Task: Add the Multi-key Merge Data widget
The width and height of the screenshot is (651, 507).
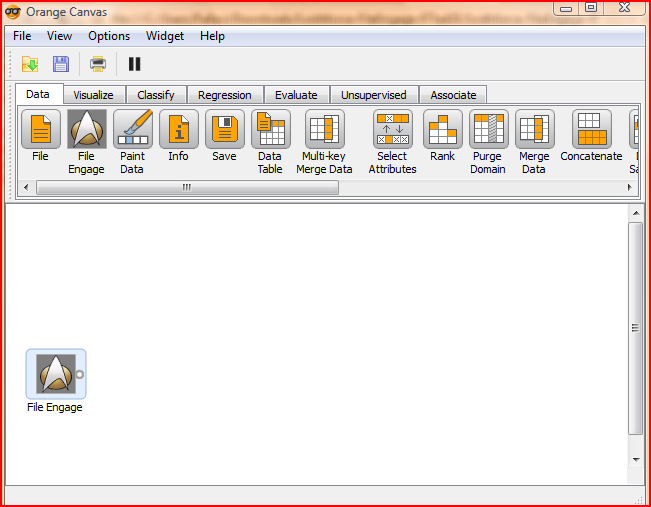Action: 325,129
